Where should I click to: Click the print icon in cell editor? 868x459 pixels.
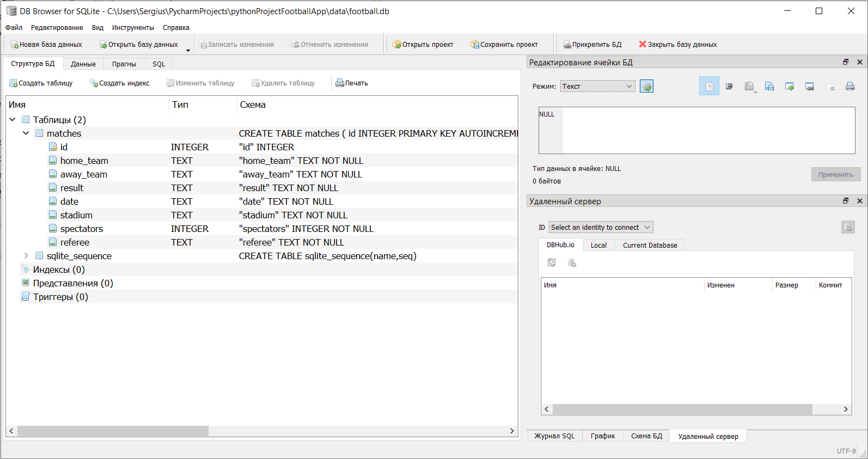pyautogui.click(x=850, y=86)
